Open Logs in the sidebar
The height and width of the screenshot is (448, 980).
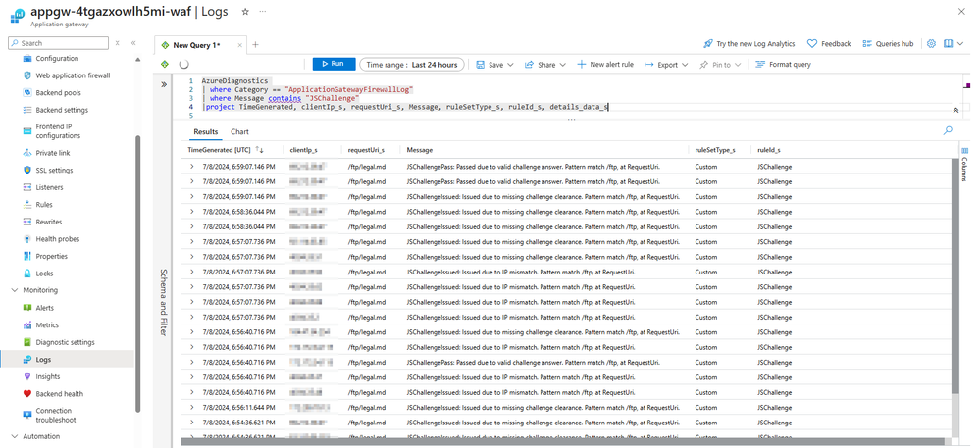coord(44,359)
